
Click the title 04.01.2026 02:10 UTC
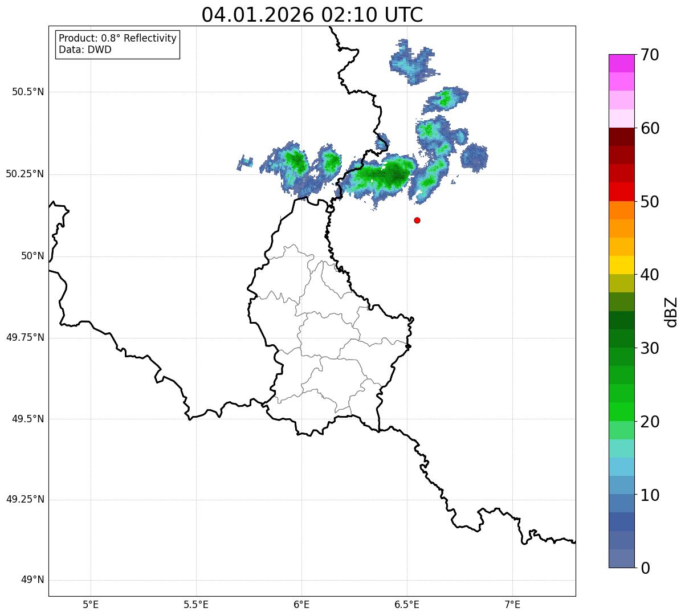click(312, 14)
